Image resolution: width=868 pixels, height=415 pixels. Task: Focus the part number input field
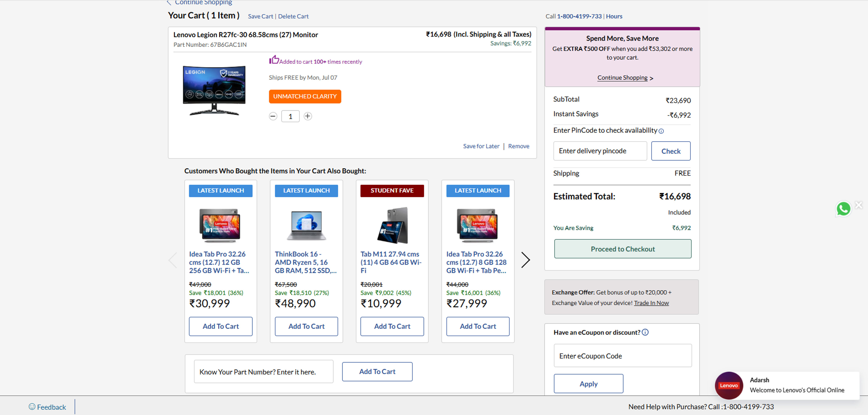(x=264, y=372)
